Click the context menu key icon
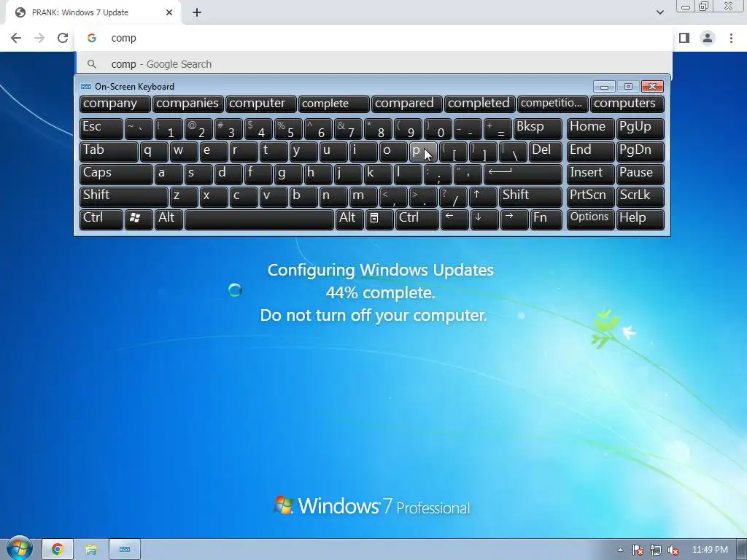Image resolution: width=747 pixels, height=560 pixels. pyautogui.click(x=379, y=219)
